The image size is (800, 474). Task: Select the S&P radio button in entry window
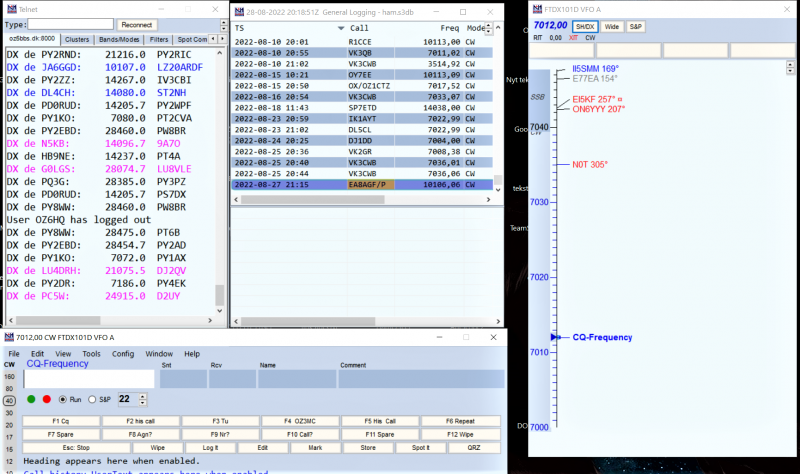pyautogui.click(x=92, y=400)
